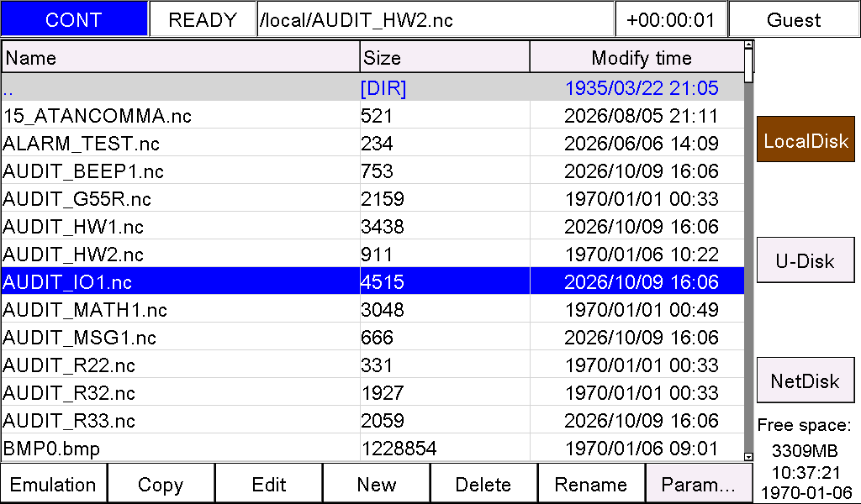This screenshot has height=504, width=861.
Task: Open Edit for the selected file
Action: [x=268, y=484]
